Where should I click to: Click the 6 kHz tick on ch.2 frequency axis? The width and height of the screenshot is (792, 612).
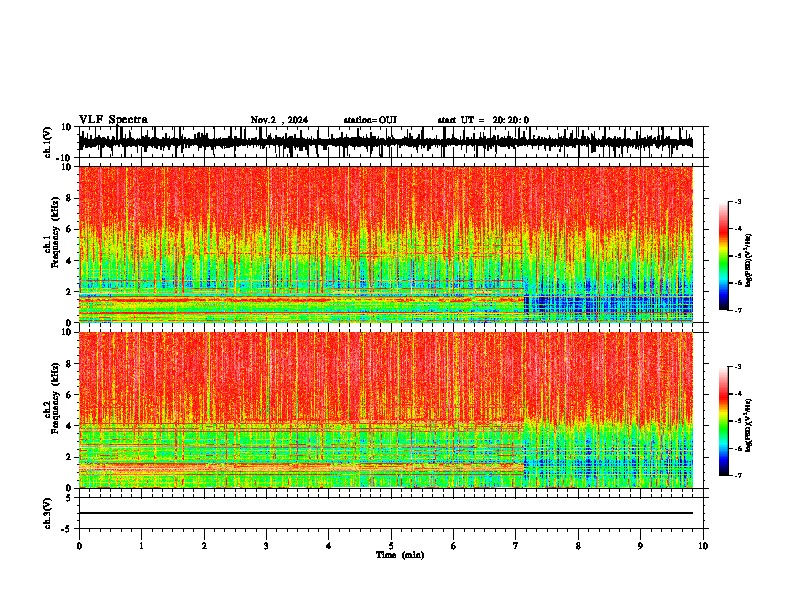[69, 395]
